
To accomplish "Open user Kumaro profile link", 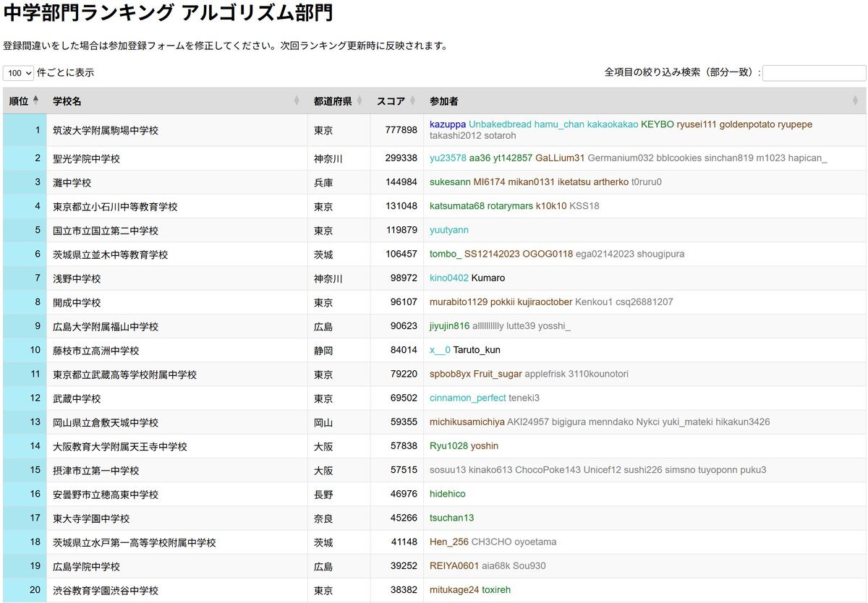I will coord(488,278).
